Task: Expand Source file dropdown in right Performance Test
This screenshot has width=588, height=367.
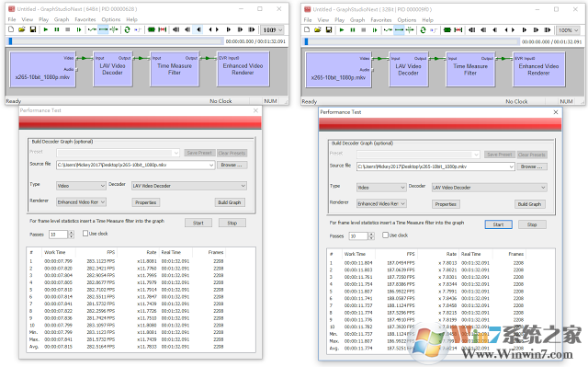Action: [x=511, y=166]
